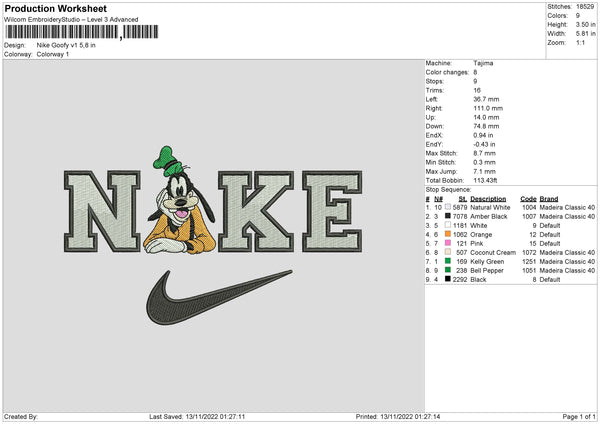Viewport: 600px width, 424px height.
Task: Click the 'Bell Pepper' description text
Action: click(487, 271)
